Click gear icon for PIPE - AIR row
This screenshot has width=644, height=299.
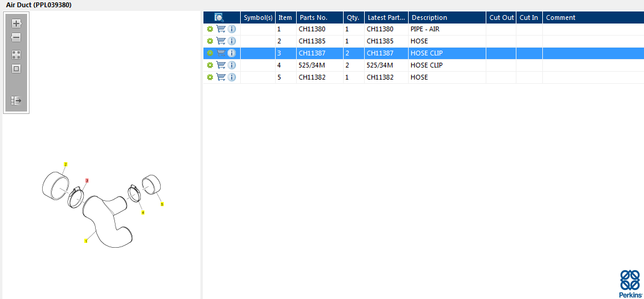point(210,29)
